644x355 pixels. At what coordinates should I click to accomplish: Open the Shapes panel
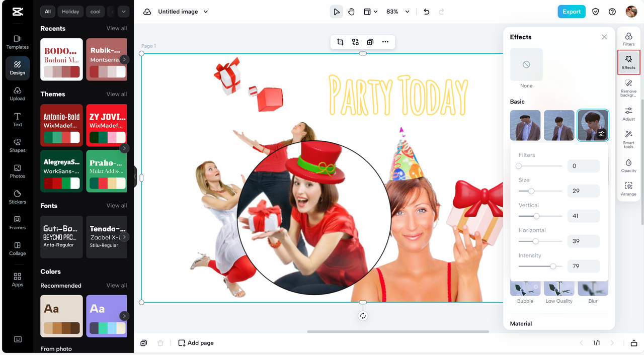point(17,145)
